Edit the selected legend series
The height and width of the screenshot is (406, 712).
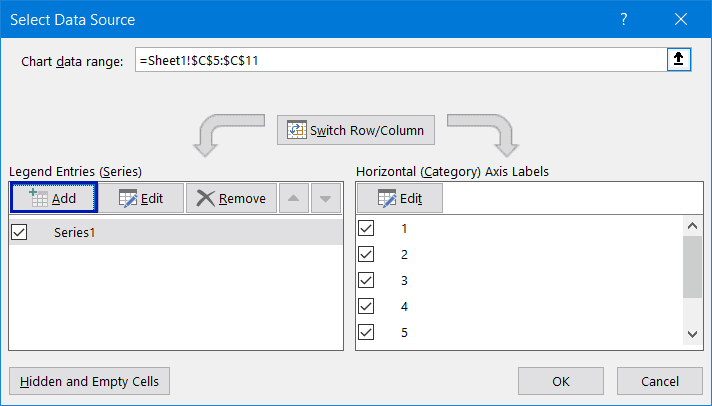(x=141, y=198)
